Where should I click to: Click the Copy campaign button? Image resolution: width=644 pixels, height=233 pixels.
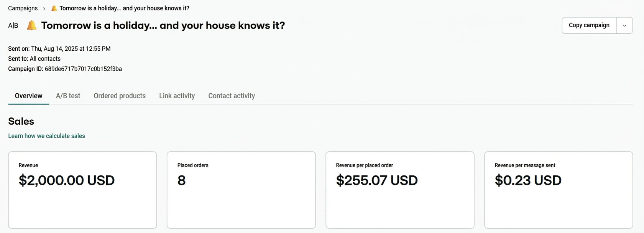(x=589, y=25)
